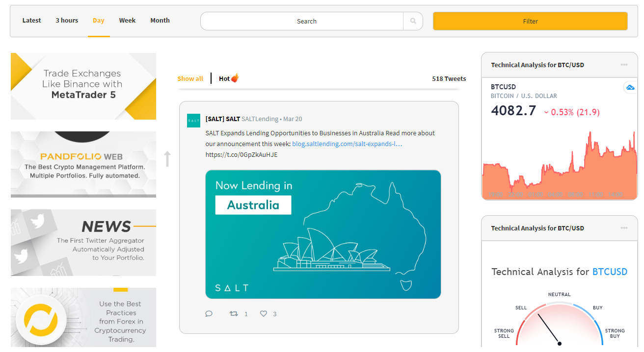Screen dimensions: 644x352
Task: Click the MetaTrader 5 banner
Action: click(83, 86)
